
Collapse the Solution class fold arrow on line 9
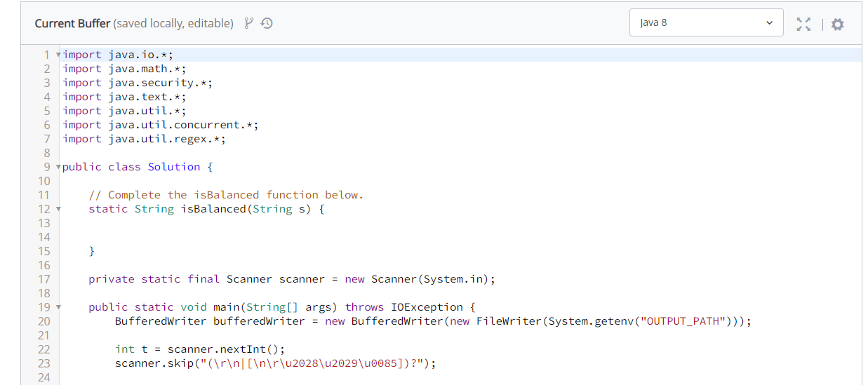[58, 167]
